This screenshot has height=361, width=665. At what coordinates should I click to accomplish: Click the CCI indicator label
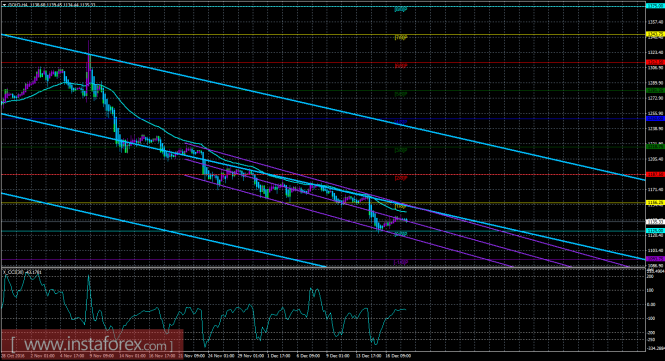(x=22, y=271)
